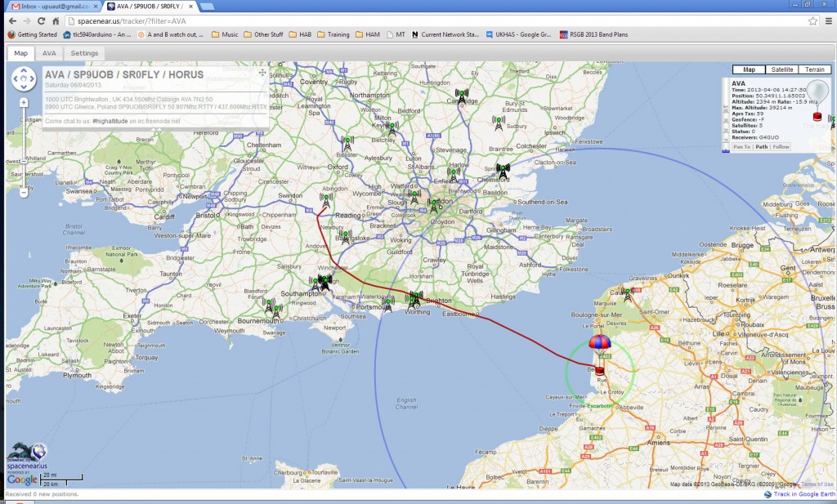Pan the map right with the right arrow
This screenshot has height=504, width=837.
[x=32, y=79]
